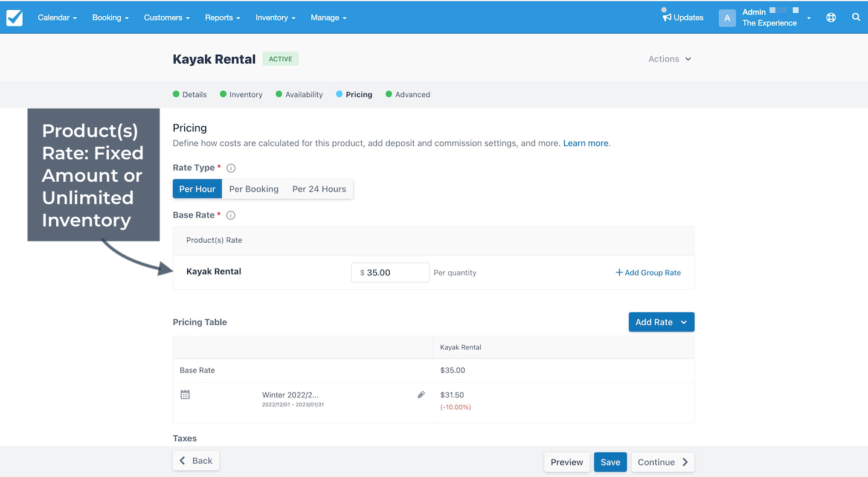Image resolution: width=868 pixels, height=477 pixels.
Task: Open the Manage menu
Action: pyautogui.click(x=329, y=18)
